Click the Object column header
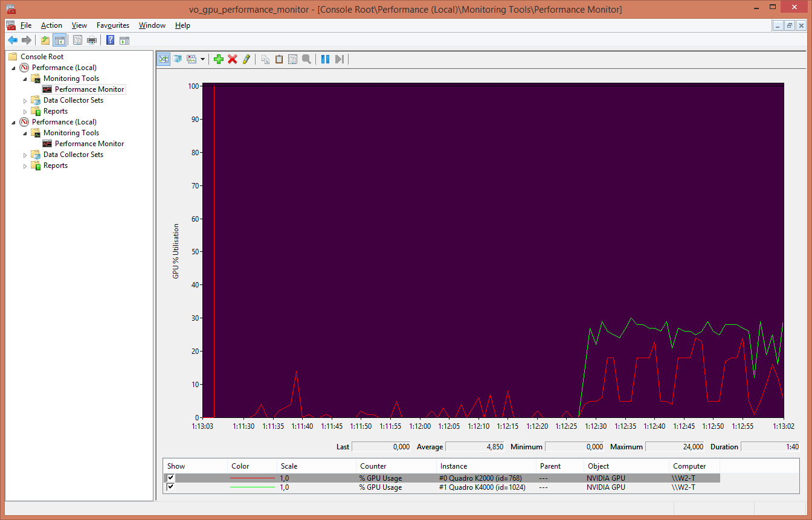 pyautogui.click(x=626, y=466)
